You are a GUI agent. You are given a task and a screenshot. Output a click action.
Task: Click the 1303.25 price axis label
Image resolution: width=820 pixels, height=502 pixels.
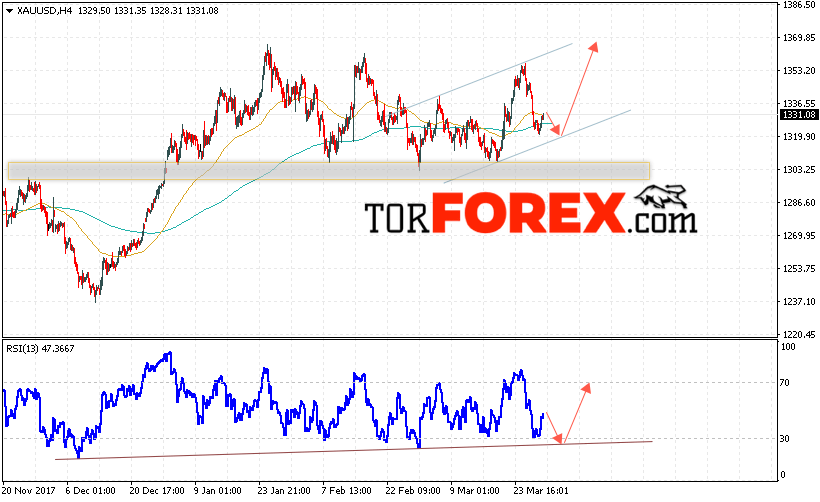(799, 169)
